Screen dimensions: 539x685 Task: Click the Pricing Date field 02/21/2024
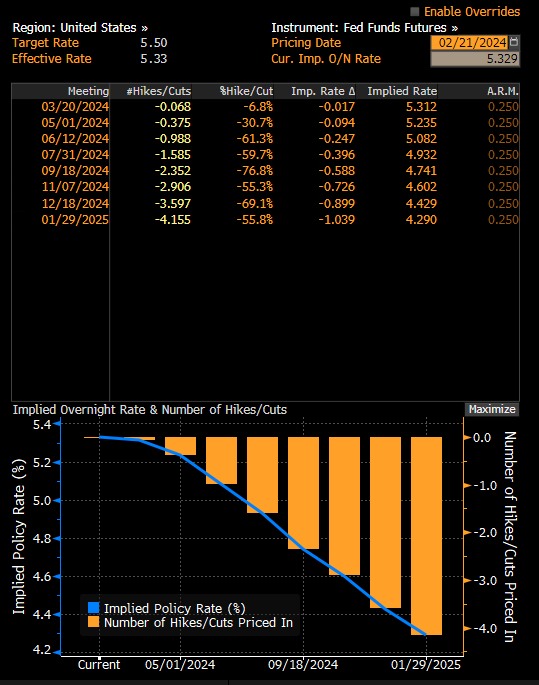point(470,42)
